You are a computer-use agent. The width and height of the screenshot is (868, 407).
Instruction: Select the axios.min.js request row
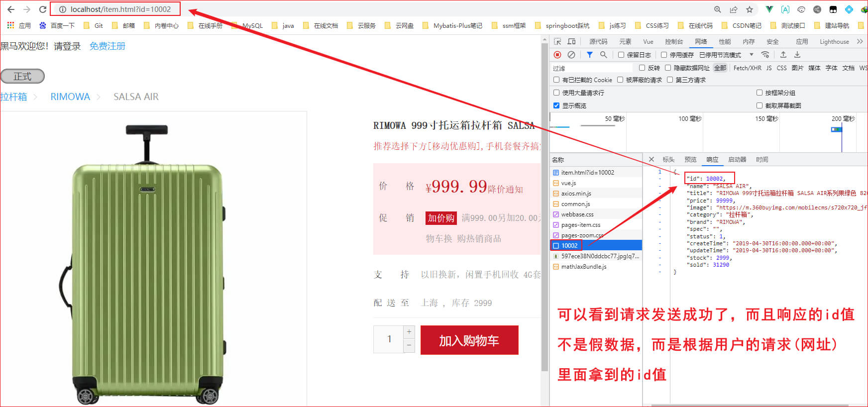click(x=596, y=194)
